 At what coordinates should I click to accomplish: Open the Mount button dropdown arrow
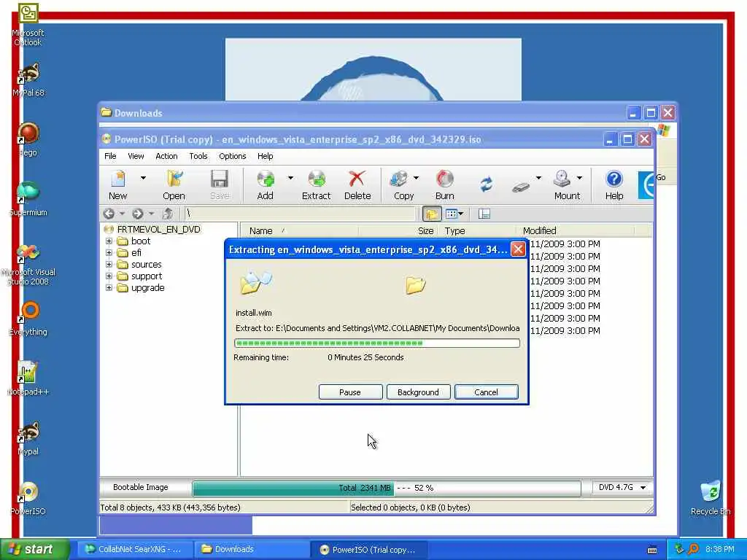579,178
